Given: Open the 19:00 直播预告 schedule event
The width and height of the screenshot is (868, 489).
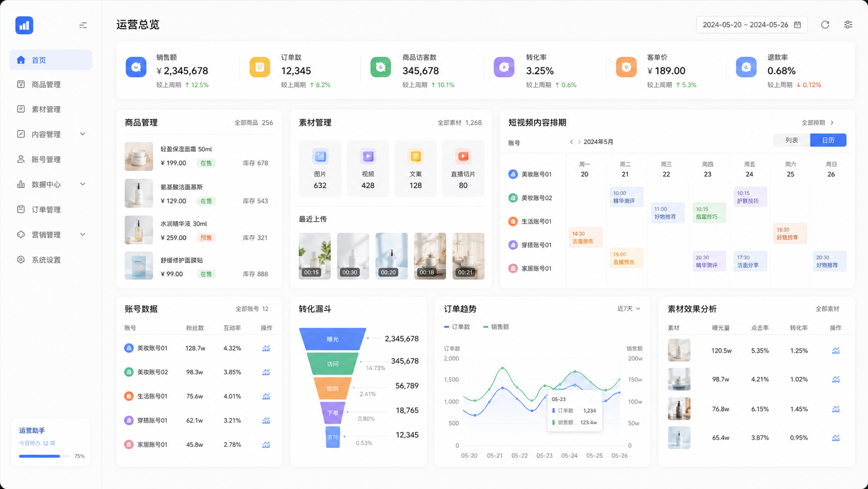Looking at the screenshot, I should tap(627, 258).
